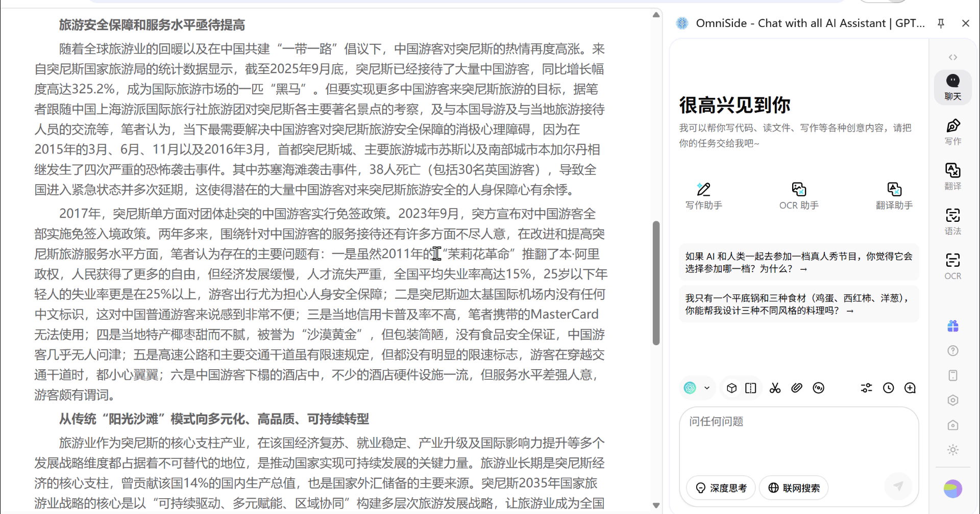Click the document vertical scrollbar thumb
980x514 pixels.
pos(656,283)
